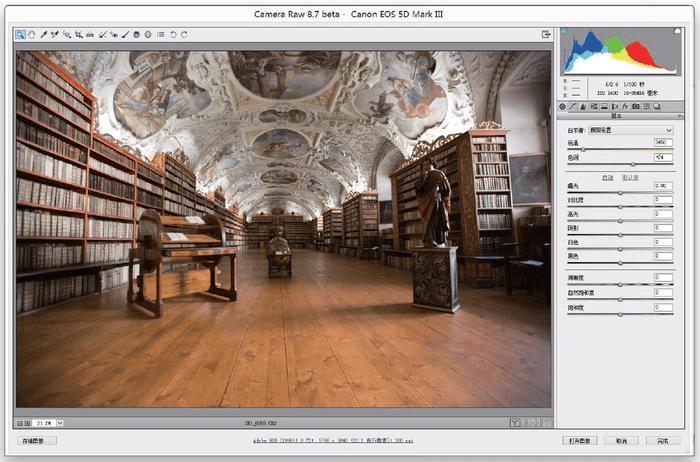
Task: Click the Save Image button
Action: coord(37,440)
